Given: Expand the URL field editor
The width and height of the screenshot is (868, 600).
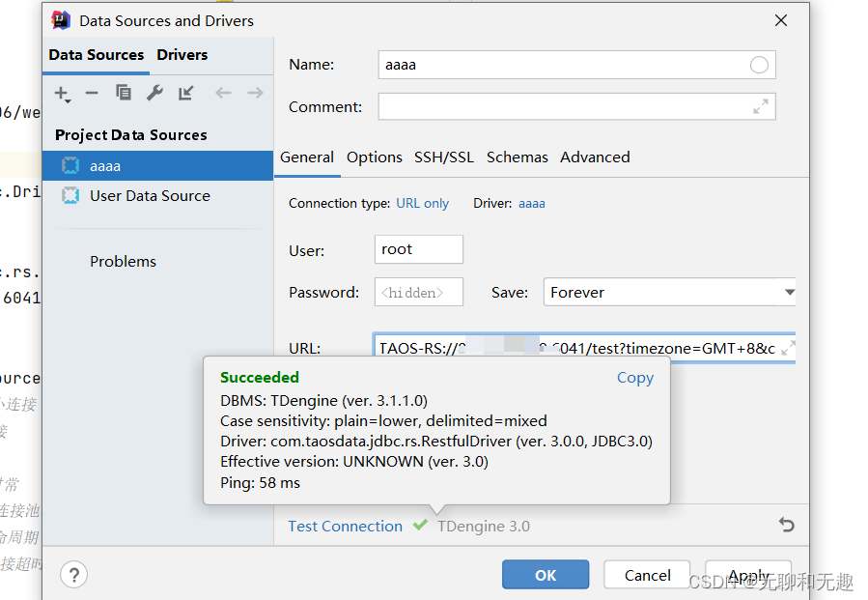Looking at the screenshot, I should tap(791, 348).
